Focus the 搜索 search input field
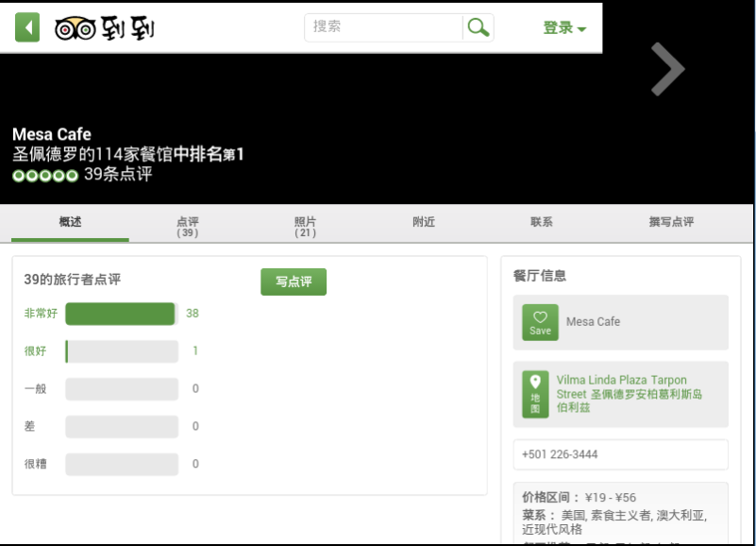Image resolution: width=756 pixels, height=546 pixels. pos(384,27)
